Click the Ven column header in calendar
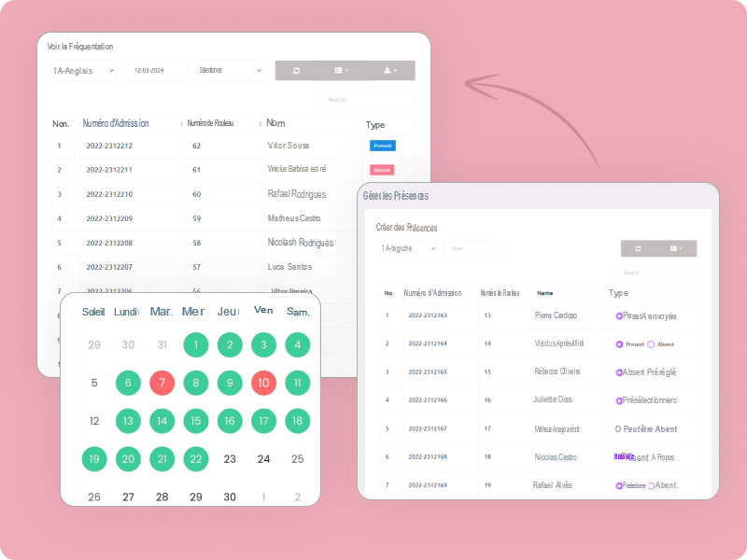The height and width of the screenshot is (560, 747). 263,311
